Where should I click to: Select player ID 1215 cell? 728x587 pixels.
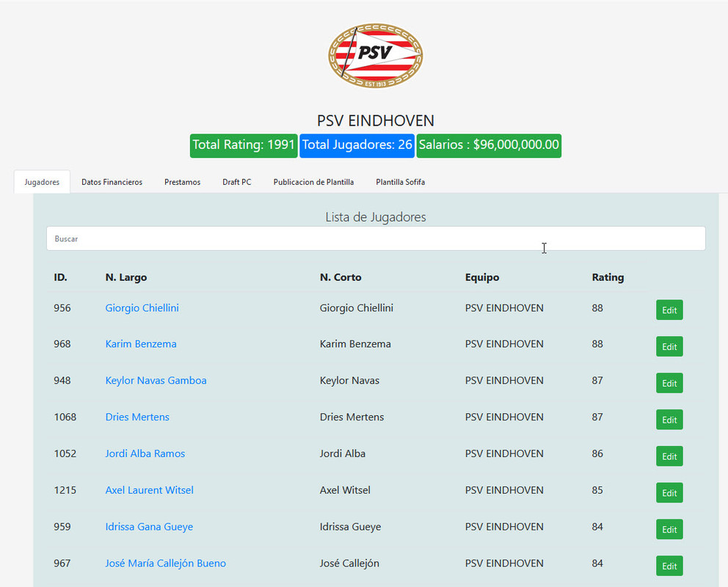tap(65, 490)
